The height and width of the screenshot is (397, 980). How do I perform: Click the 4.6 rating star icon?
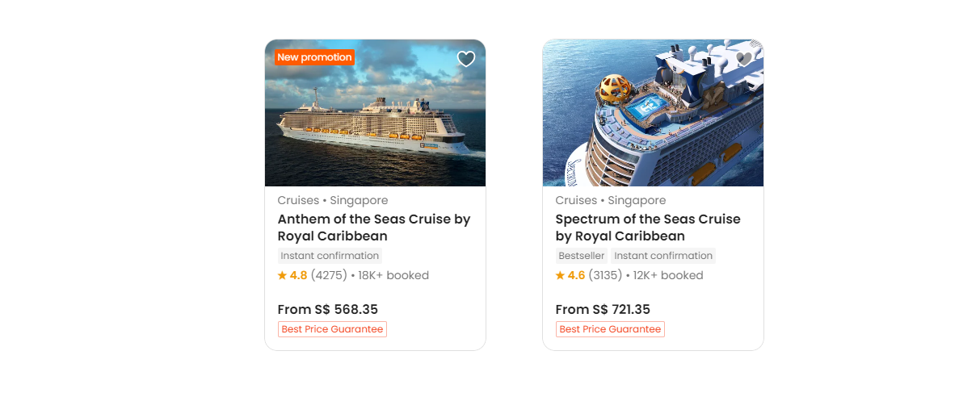pyautogui.click(x=560, y=275)
